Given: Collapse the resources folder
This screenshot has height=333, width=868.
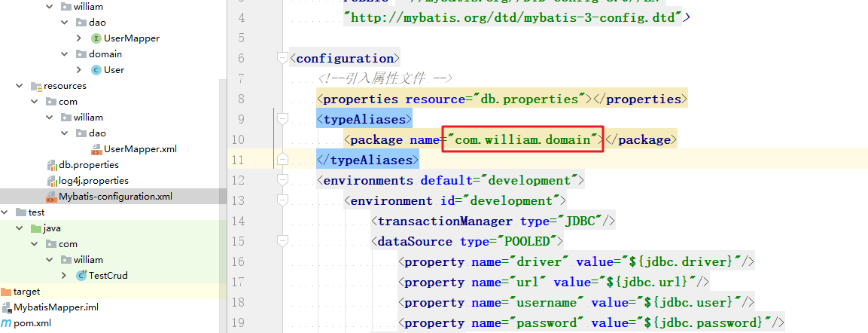Looking at the screenshot, I should 20,86.
